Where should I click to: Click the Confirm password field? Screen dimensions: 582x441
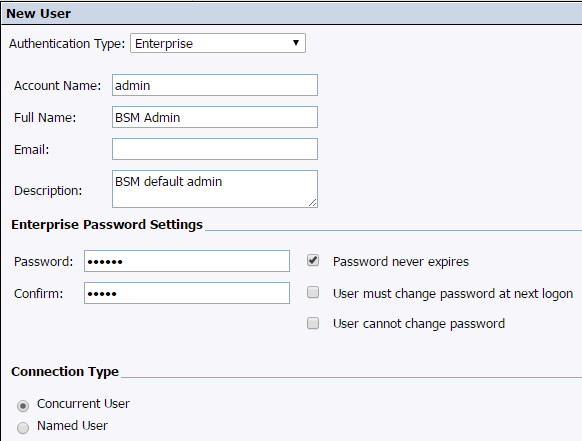[x=187, y=293]
